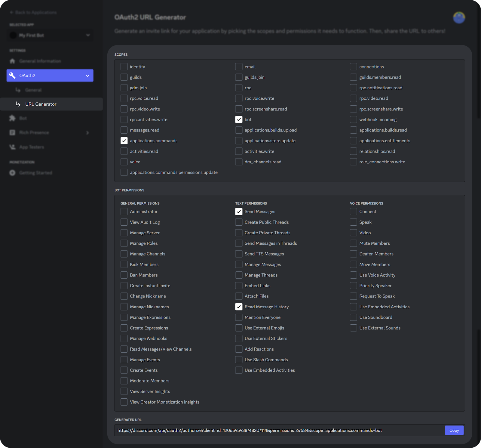Click the back arrow to Applications

pyautogui.click(x=11, y=12)
